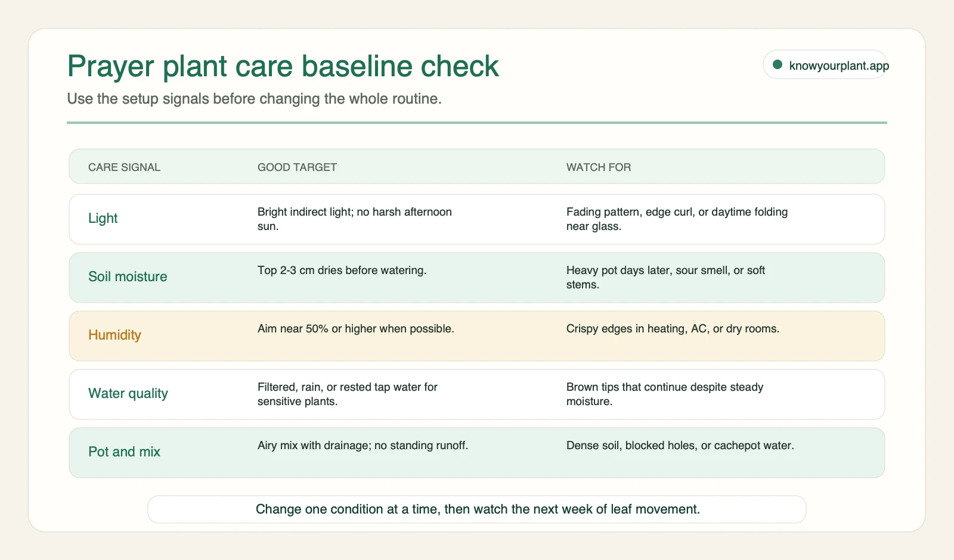
Task: Click the 'Change one condition at a time' banner
Action: (x=477, y=509)
